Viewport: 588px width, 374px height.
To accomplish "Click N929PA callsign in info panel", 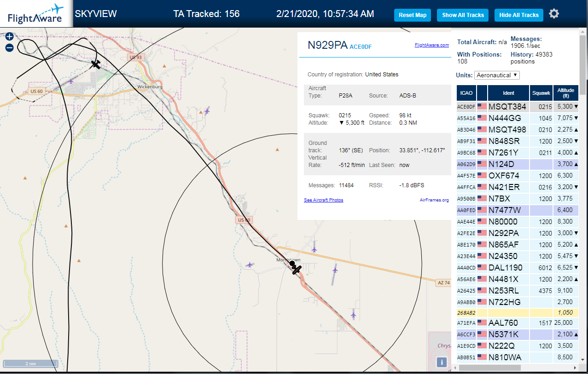I will (327, 45).
